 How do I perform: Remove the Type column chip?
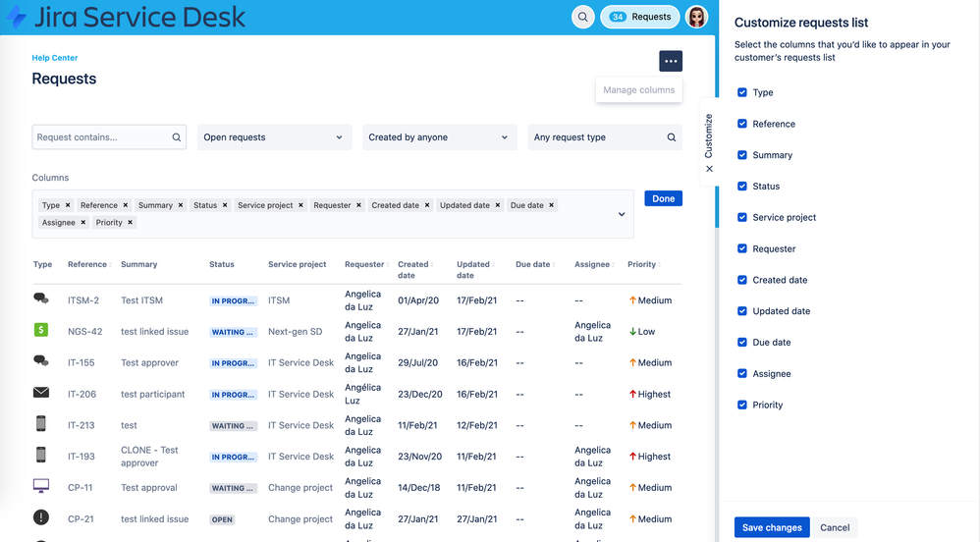[x=68, y=205]
